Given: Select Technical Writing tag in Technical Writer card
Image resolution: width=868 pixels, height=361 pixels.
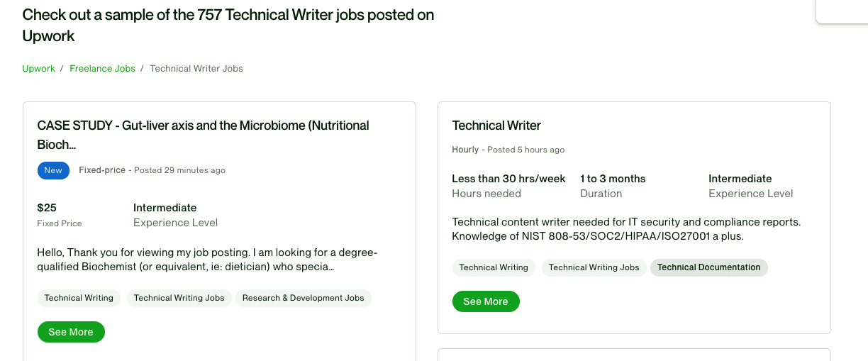Looking at the screenshot, I should point(494,267).
